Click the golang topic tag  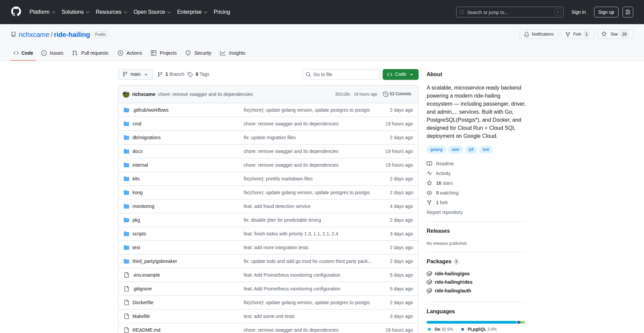point(436,150)
